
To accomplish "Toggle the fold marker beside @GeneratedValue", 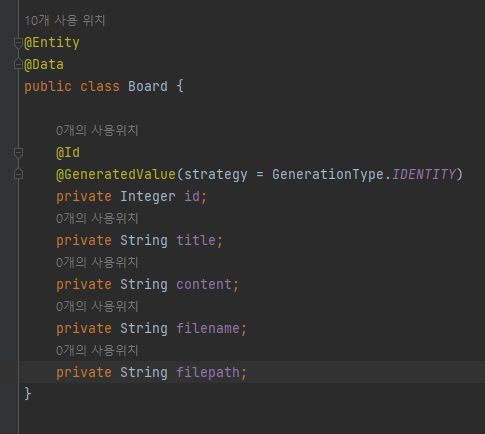I will pyautogui.click(x=18, y=174).
